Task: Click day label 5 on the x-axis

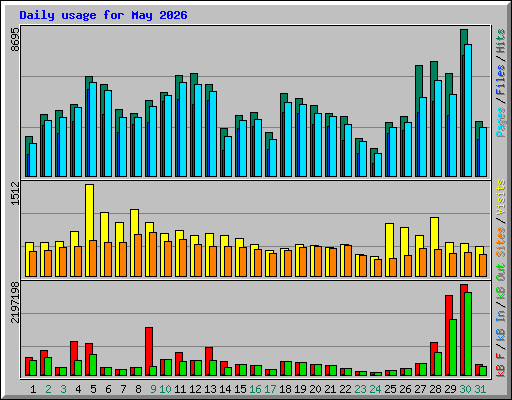Action: pyautogui.click(x=93, y=389)
